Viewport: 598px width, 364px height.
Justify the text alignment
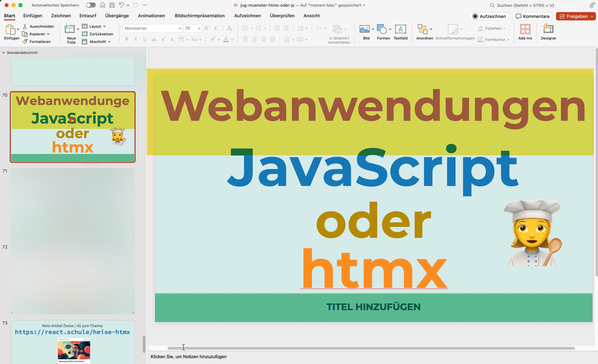(273, 39)
